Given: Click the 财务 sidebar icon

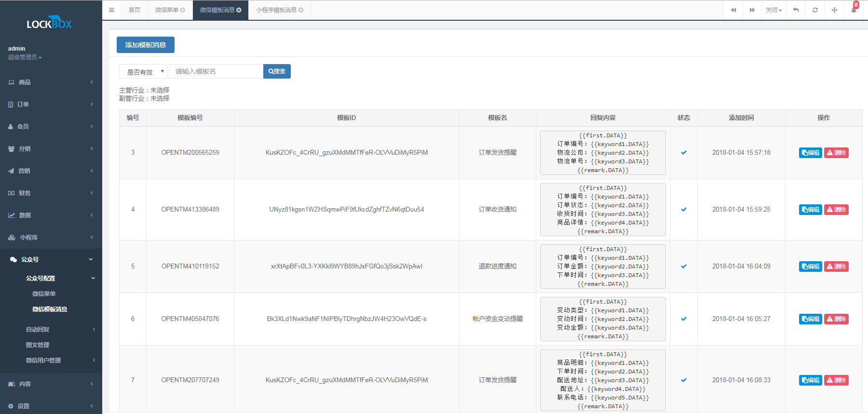Looking at the screenshot, I should [x=11, y=193].
